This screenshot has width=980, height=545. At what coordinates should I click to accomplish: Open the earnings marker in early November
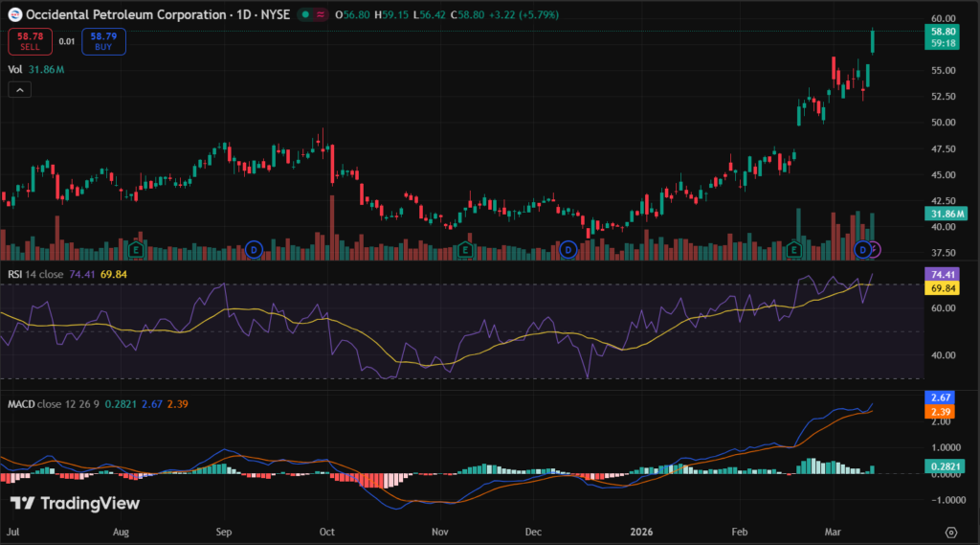point(465,250)
